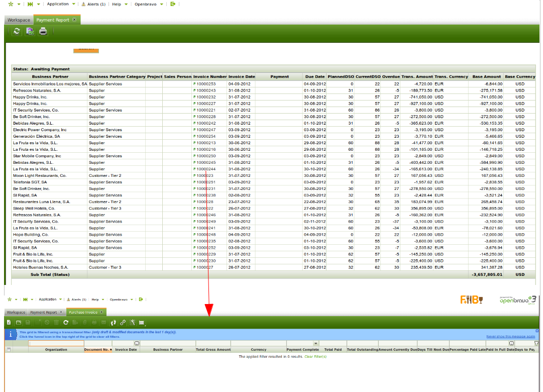Click the Organization filter input field

click(x=56, y=343)
